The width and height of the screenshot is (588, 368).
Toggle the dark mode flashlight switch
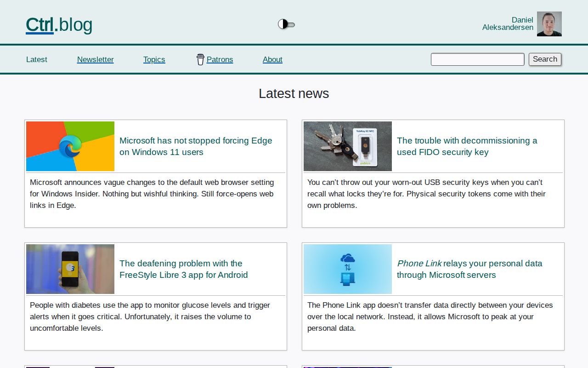286,24
